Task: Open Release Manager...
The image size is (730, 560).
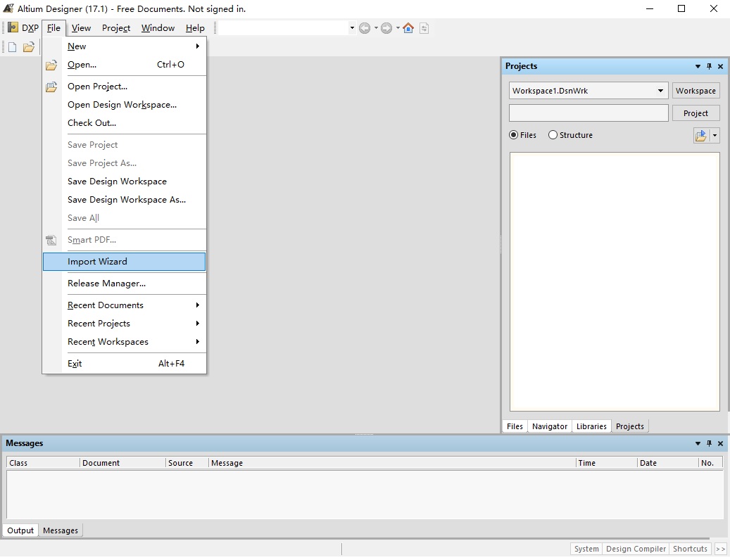Action: tap(125, 284)
